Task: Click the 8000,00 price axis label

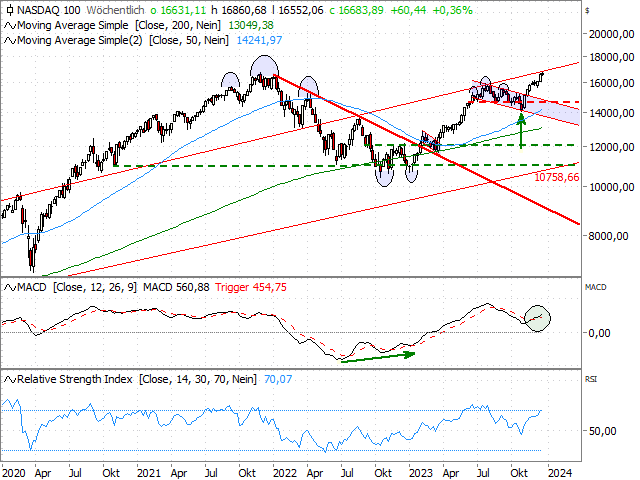Action: 608,236
